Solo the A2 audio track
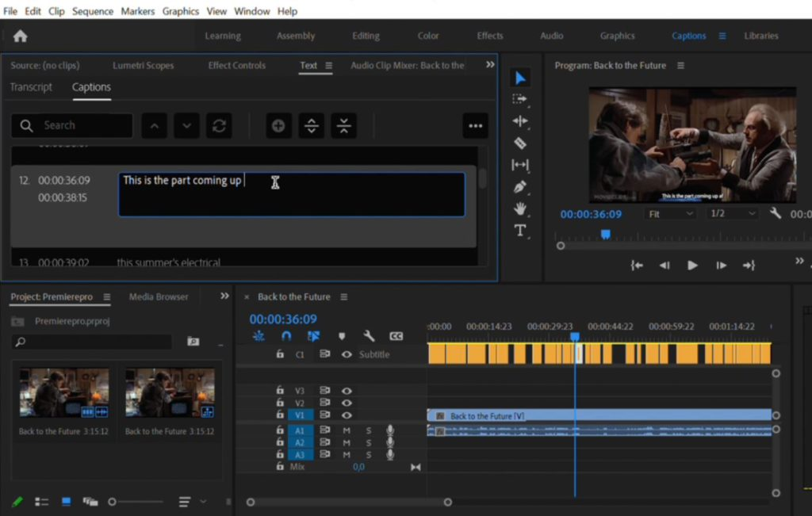812x516 pixels. 369,442
